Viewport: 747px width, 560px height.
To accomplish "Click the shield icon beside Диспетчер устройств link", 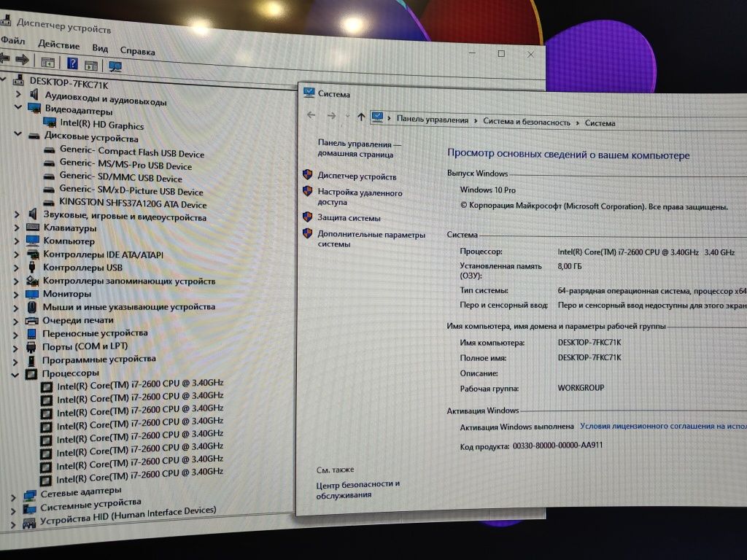I will (308, 175).
